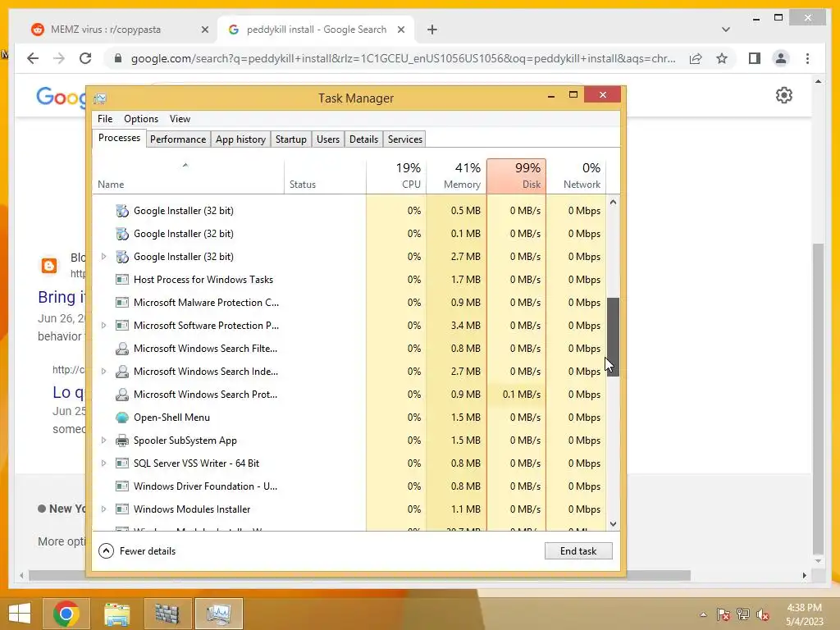Sort processes by the CPU column

click(396, 176)
